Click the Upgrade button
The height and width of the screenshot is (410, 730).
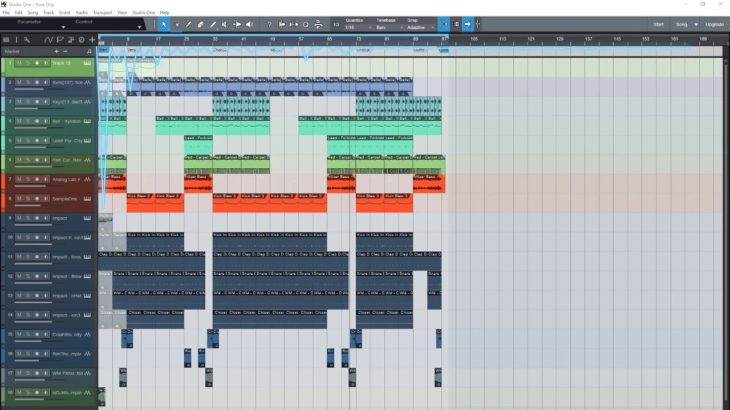pyautogui.click(x=714, y=25)
